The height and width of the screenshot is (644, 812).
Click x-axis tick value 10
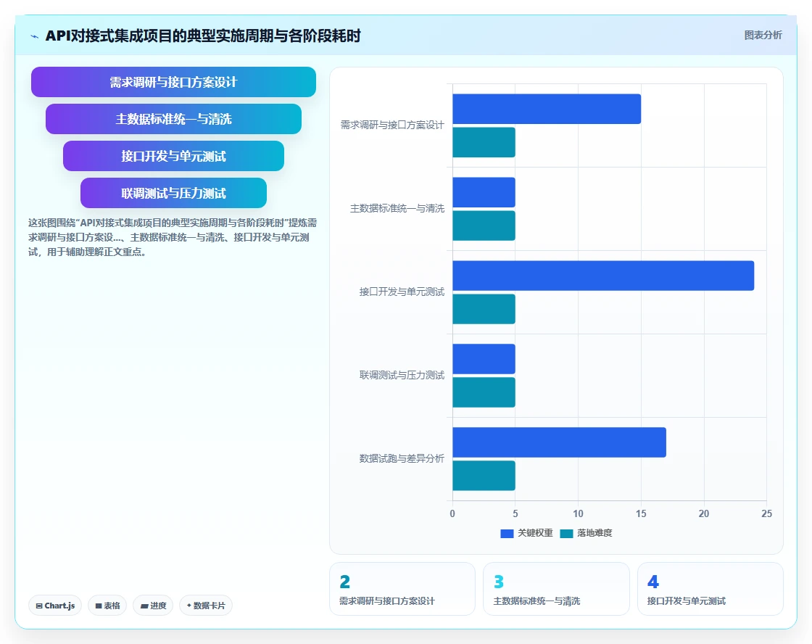pyautogui.click(x=578, y=514)
